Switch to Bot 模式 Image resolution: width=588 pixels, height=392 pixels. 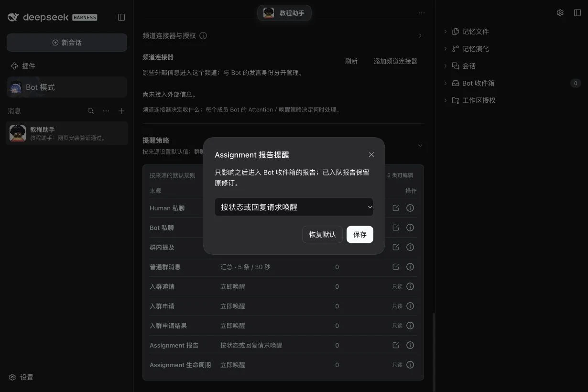(67, 87)
